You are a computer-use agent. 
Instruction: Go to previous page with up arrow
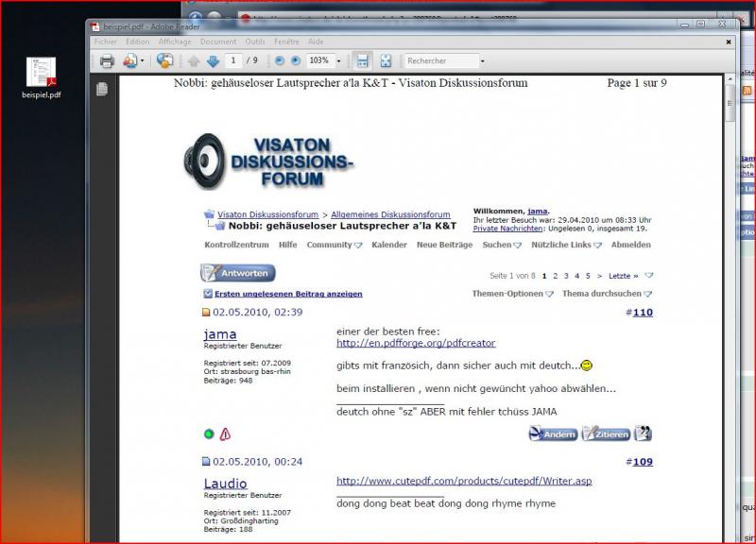click(x=194, y=60)
